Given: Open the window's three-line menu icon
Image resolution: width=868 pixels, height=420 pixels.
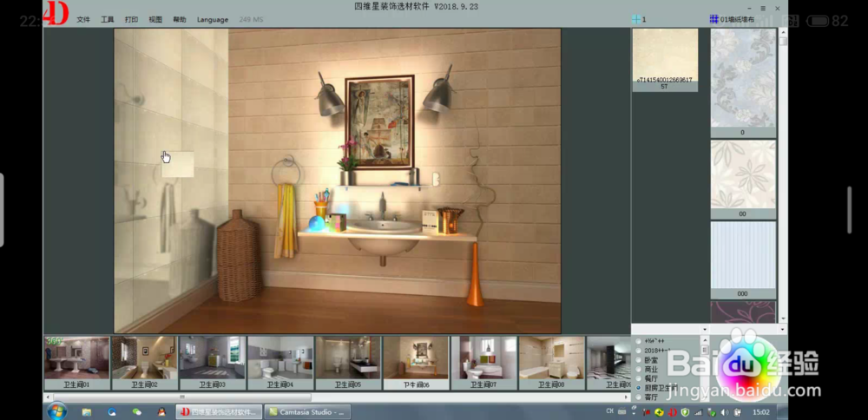Looking at the screenshot, I should point(763,9).
